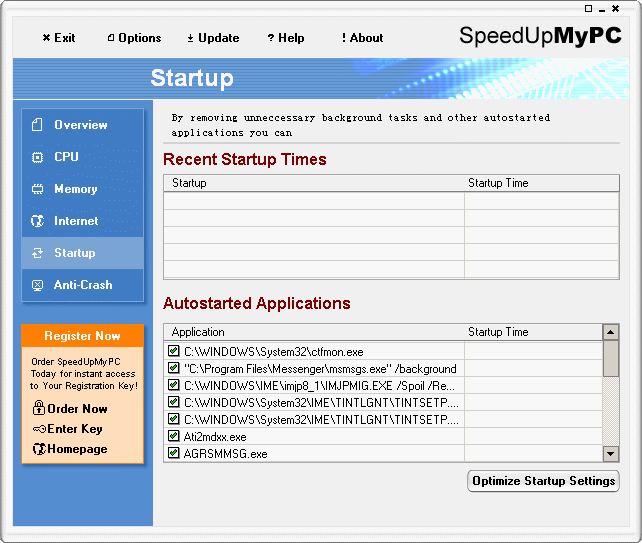Click the padlock icon beside Order Now
The image size is (642, 543).
38,408
